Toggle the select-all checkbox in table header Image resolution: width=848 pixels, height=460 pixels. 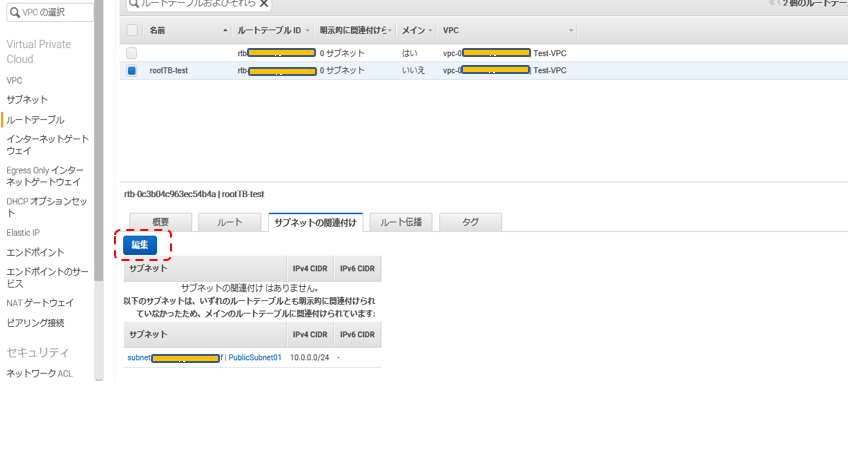[132, 30]
